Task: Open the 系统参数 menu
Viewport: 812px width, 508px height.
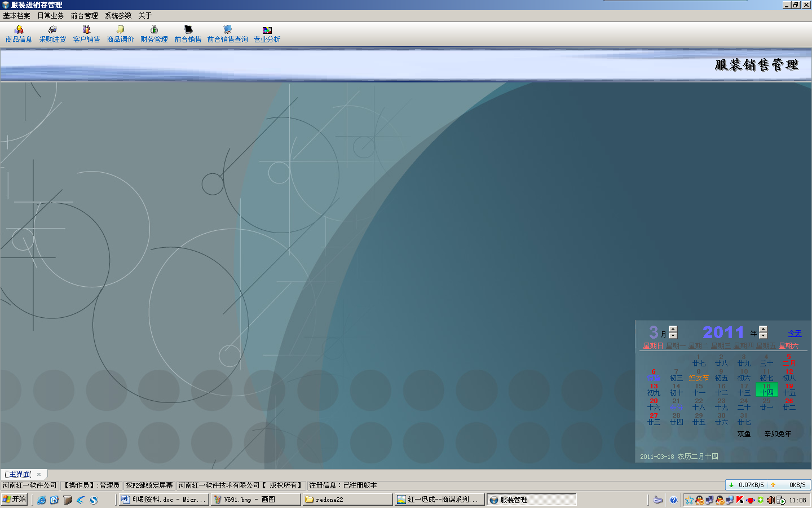Action: click(118, 16)
